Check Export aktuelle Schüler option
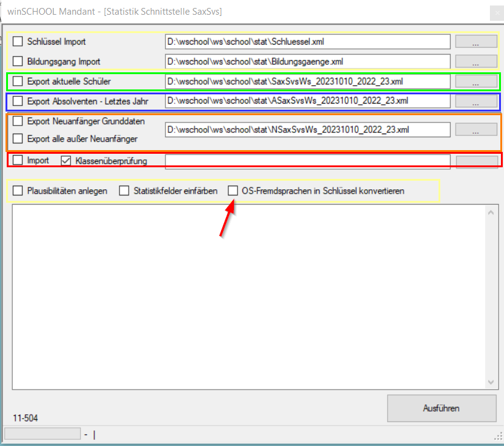504x446 pixels. (18, 81)
